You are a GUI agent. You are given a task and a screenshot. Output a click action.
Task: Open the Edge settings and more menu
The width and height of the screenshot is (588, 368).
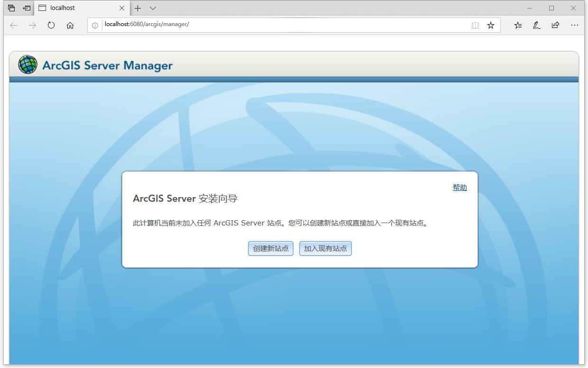[x=574, y=25]
